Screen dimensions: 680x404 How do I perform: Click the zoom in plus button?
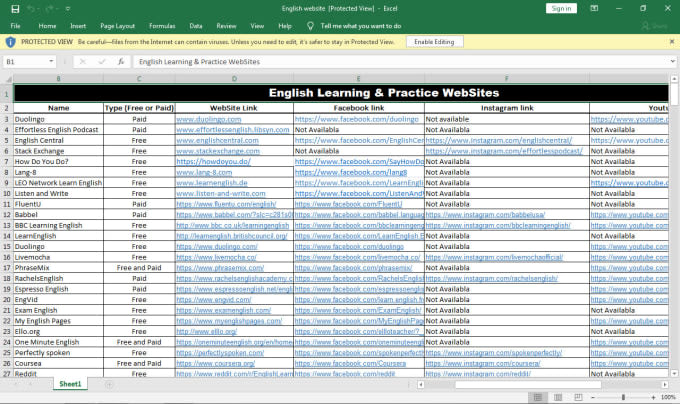coord(654,397)
